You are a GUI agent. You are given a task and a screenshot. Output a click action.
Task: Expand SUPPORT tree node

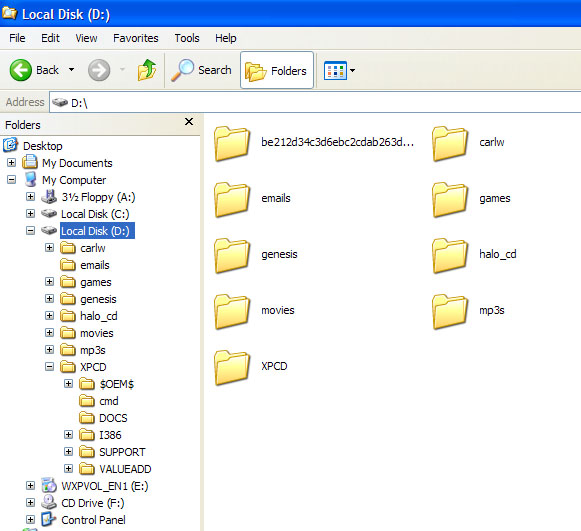68,452
